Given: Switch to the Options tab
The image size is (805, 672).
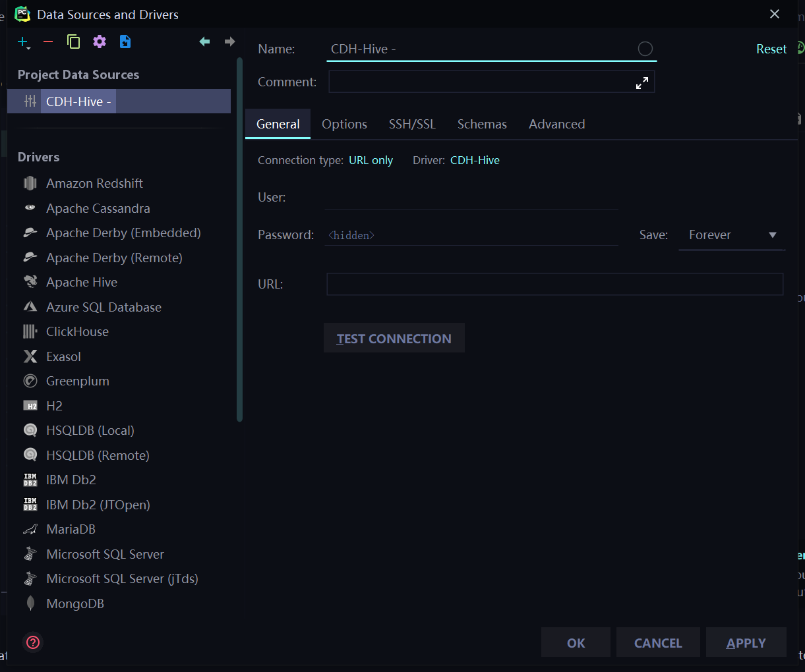Looking at the screenshot, I should coord(344,124).
